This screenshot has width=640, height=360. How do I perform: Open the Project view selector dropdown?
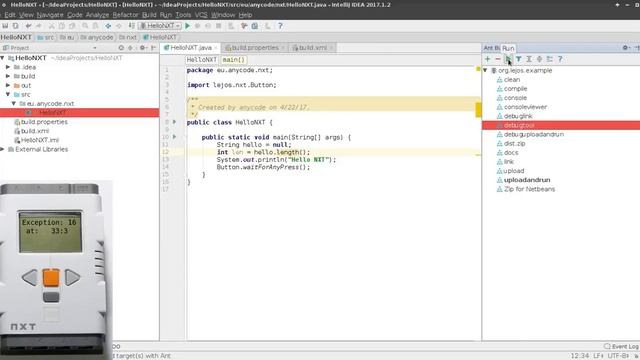click(x=95, y=48)
